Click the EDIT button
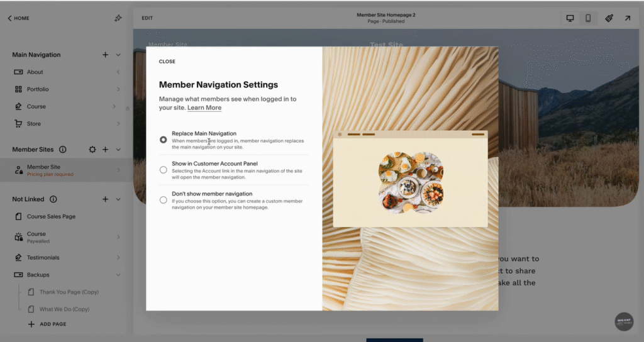The image size is (644, 342). click(147, 18)
